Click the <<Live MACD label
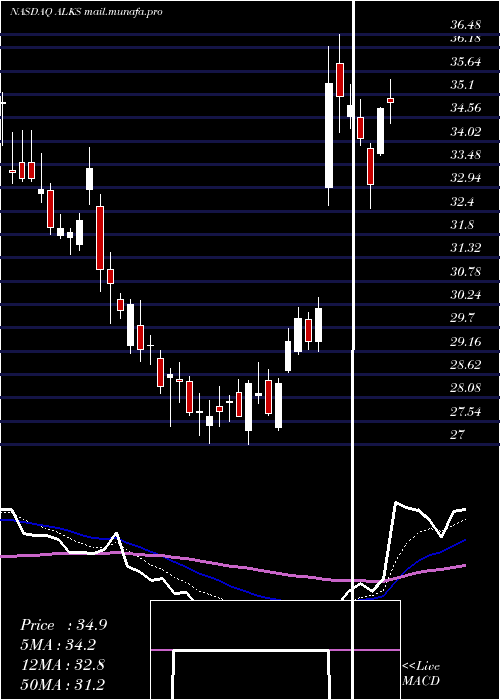 click(x=421, y=673)
